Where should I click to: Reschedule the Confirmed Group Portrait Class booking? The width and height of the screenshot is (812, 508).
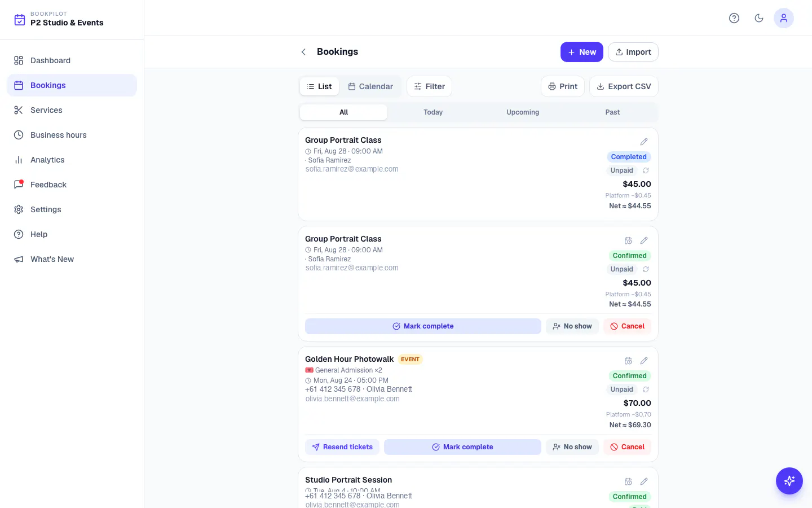628,240
